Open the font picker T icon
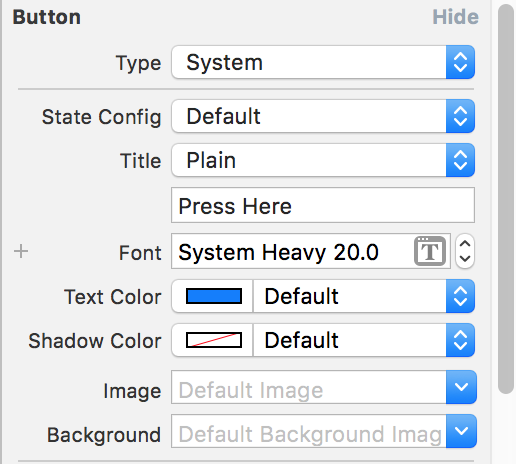 (x=430, y=251)
